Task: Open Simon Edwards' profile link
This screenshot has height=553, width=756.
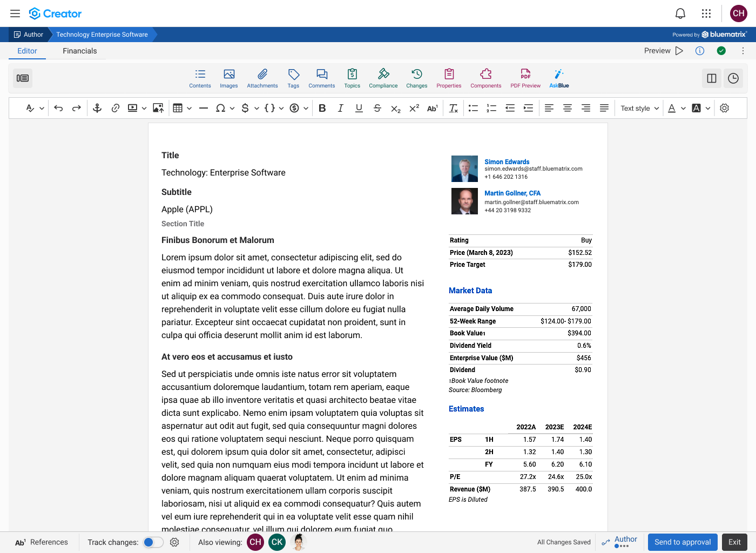Action: point(507,161)
